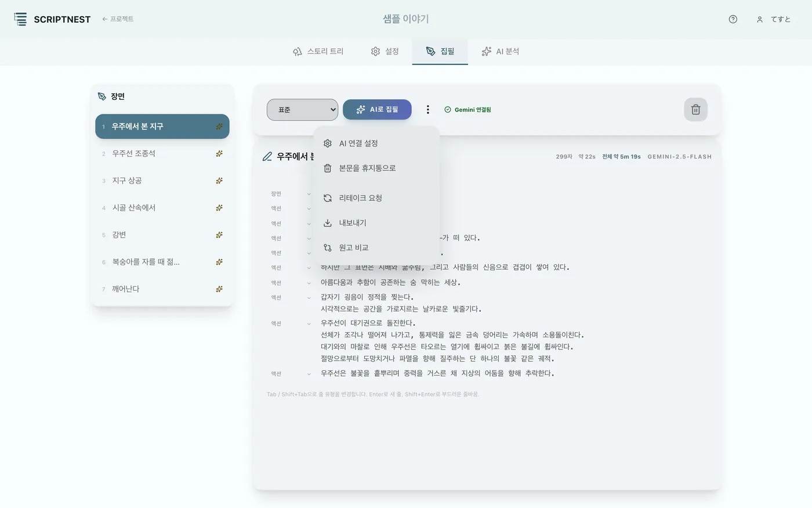Click sparkle icon on 복숭아를 자를 때 row
Image resolution: width=812 pixels, height=508 pixels.
click(x=219, y=262)
